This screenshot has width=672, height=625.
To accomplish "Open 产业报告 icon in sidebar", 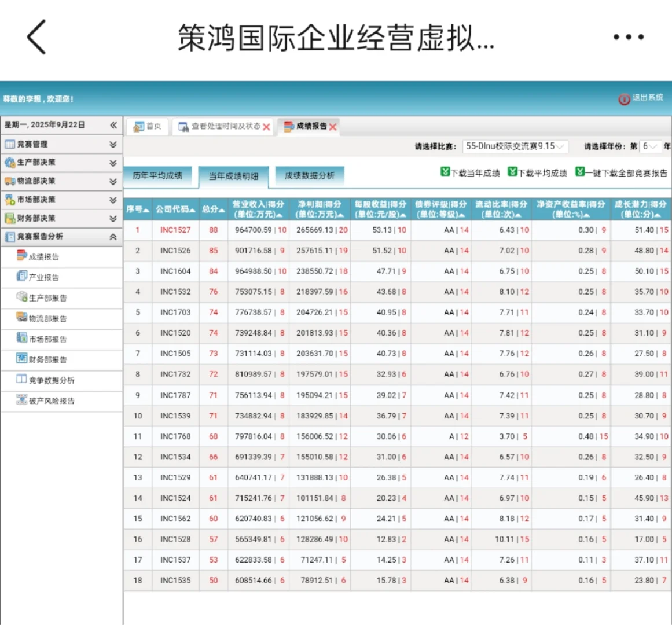I will click(x=21, y=276).
